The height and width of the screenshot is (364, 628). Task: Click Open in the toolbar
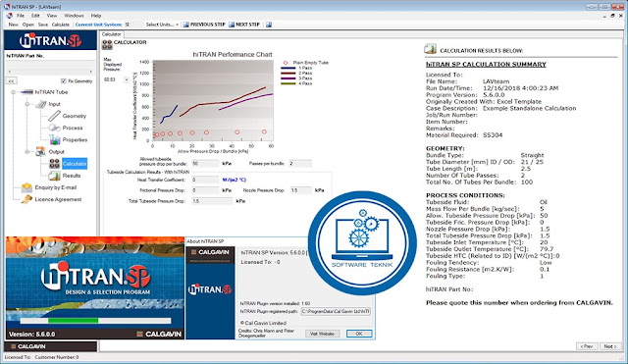click(x=28, y=25)
